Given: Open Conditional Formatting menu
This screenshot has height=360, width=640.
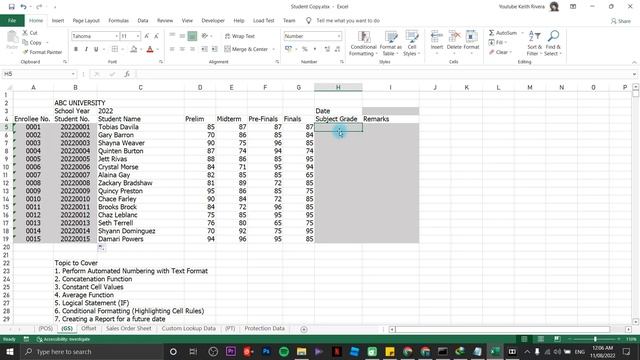Looking at the screenshot, I should [x=363, y=43].
